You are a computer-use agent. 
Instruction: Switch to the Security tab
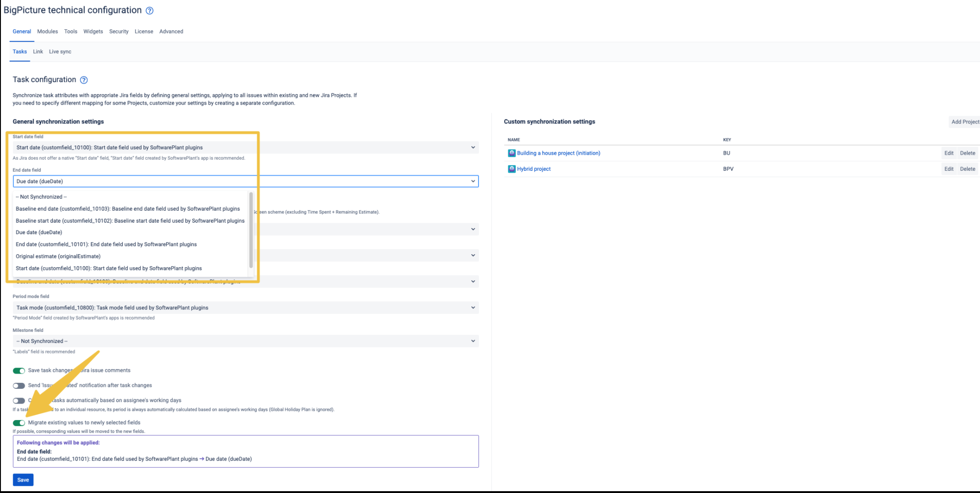click(119, 32)
